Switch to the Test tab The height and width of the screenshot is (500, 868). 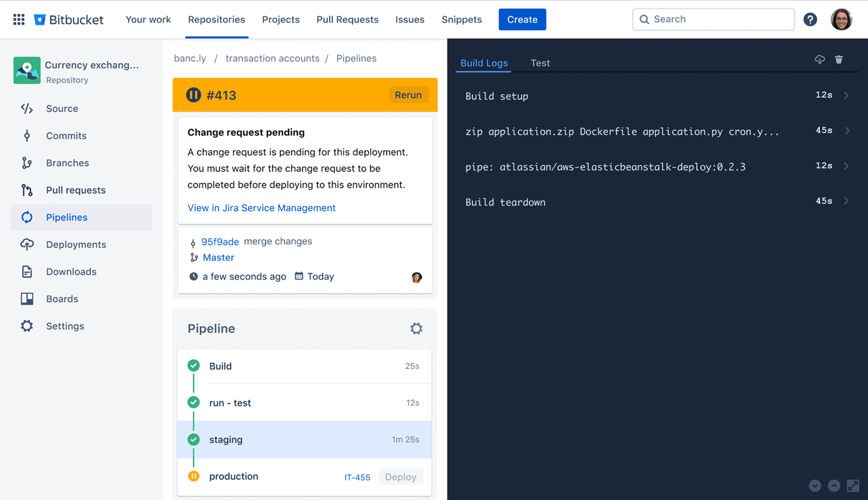[539, 62]
